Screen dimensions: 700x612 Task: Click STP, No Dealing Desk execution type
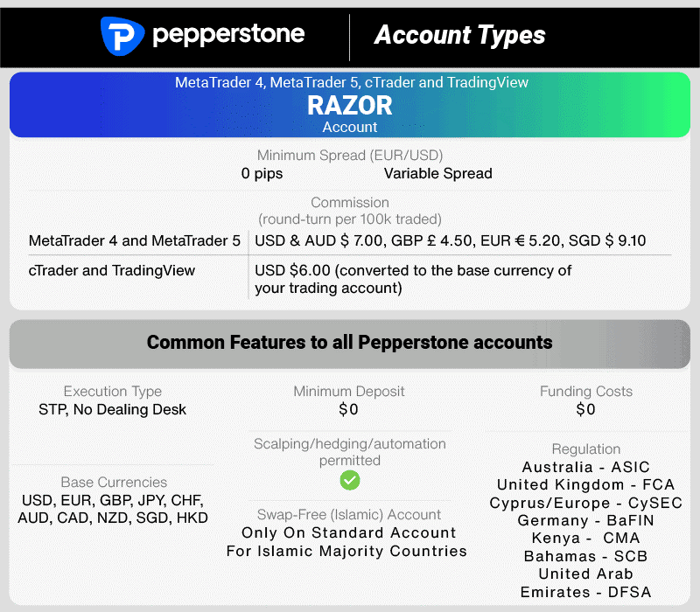click(113, 409)
